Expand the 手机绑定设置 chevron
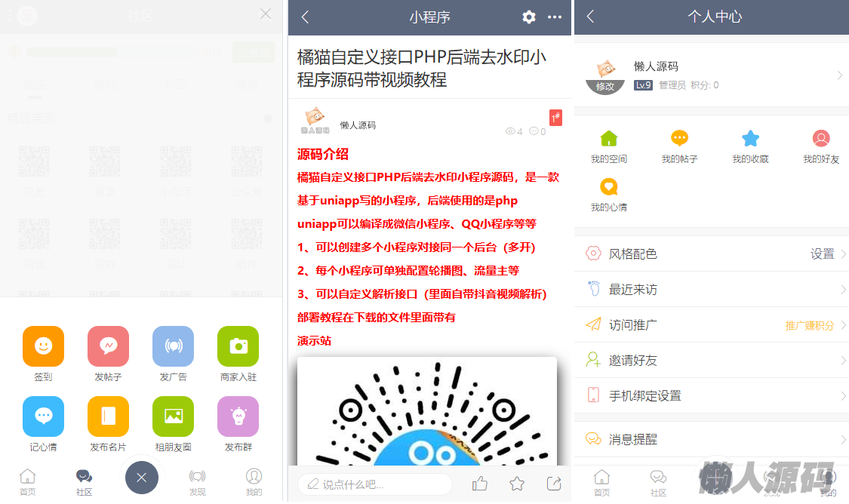The height and width of the screenshot is (504, 849). pyautogui.click(x=843, y=395)
